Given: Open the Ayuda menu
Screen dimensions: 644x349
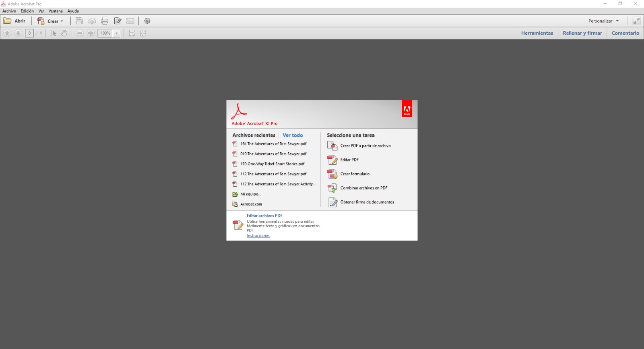Looking at the screenshot, I should click(73, 11).
